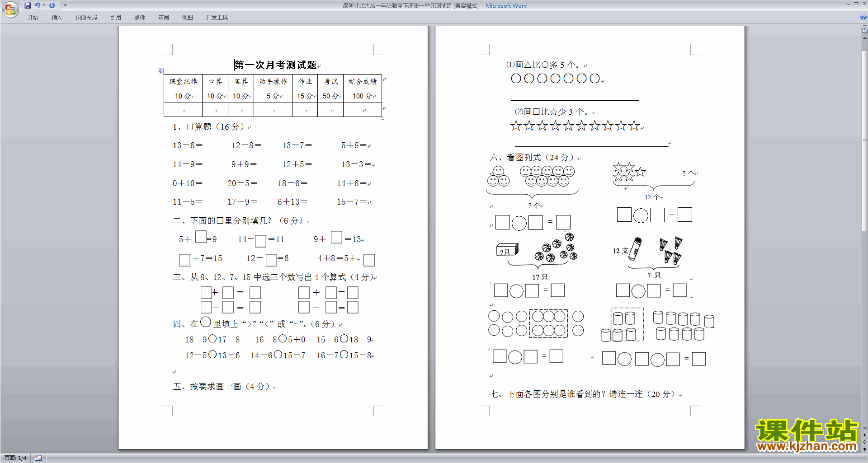
Task: Click the blank box in 5＋□=9
Action: point(201,237)
